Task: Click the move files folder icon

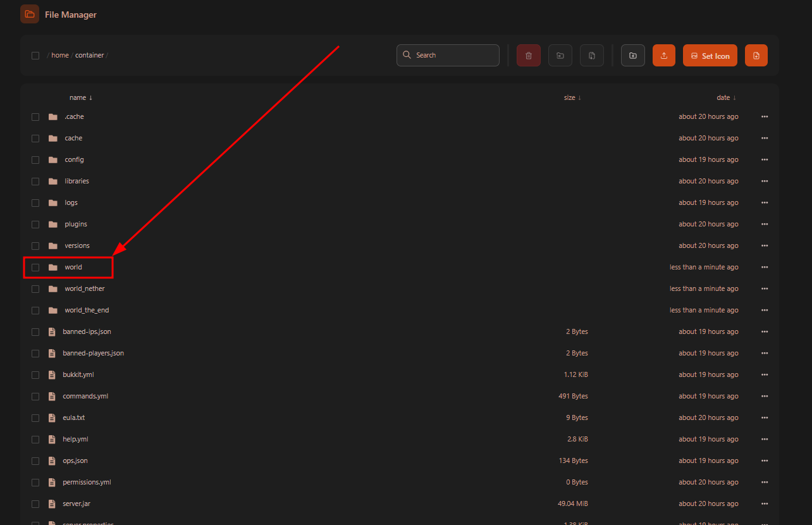Action: tap(560, 56)
